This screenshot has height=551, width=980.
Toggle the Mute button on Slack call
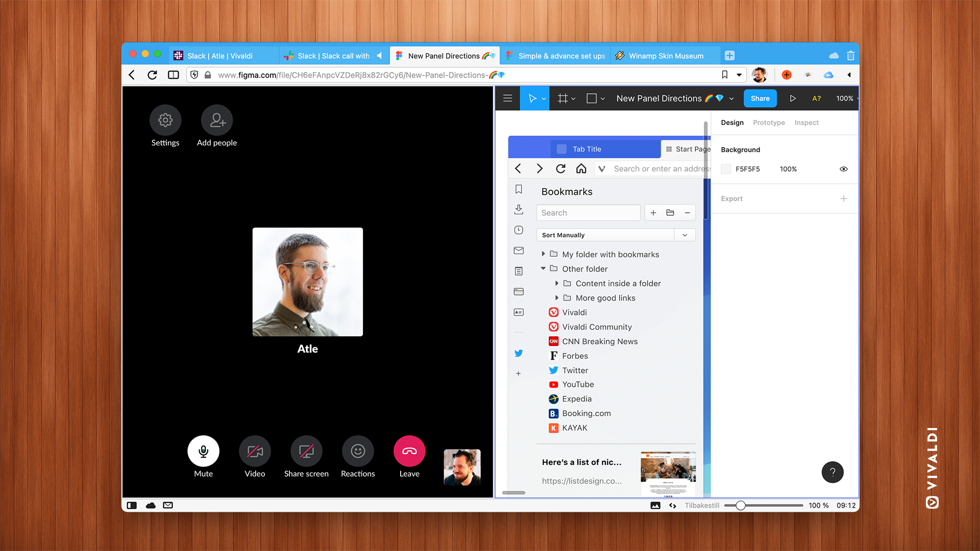[202, 451]
